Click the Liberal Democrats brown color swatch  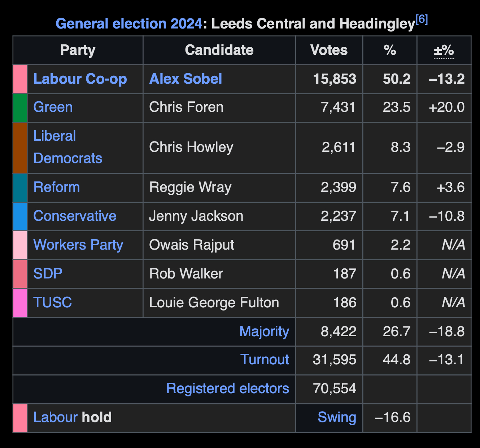20,148
